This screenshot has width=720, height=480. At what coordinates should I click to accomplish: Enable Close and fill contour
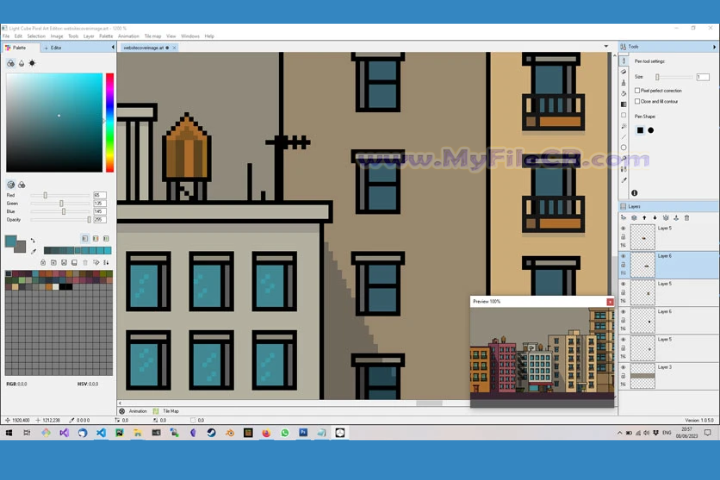point(637,101)
